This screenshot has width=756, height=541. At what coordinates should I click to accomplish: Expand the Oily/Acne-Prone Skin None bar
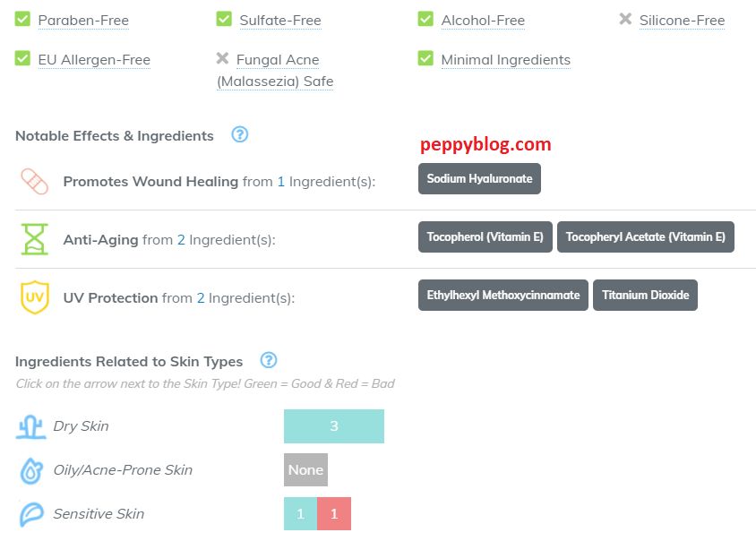(x=305, y=470)
